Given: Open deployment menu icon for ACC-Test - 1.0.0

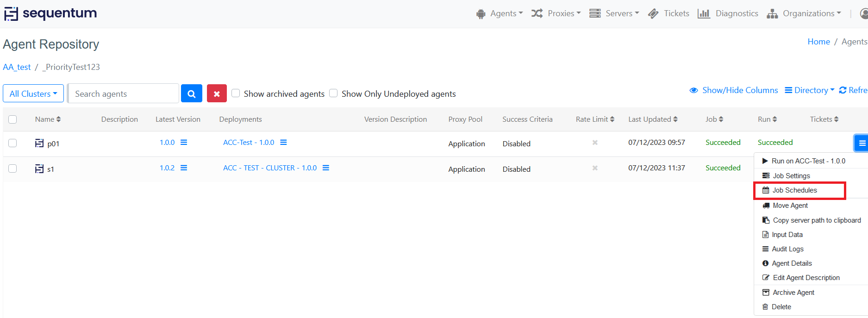Looking at the screenshot, I should pos(283,143).
